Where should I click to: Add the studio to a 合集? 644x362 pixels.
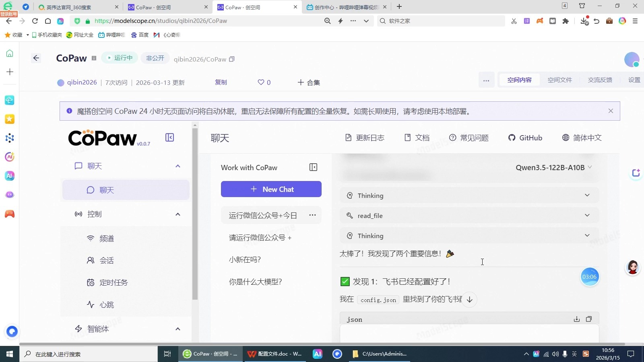click(309, 82)
